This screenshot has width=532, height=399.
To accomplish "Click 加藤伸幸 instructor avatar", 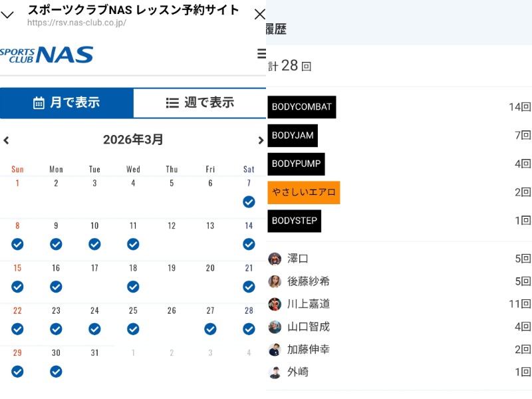I will point(275,349).
